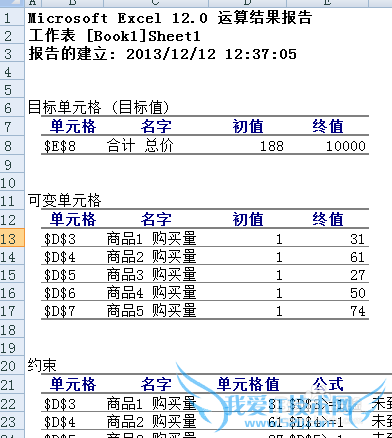Click cell reference '$D$7'

click(x=60, y=311)
